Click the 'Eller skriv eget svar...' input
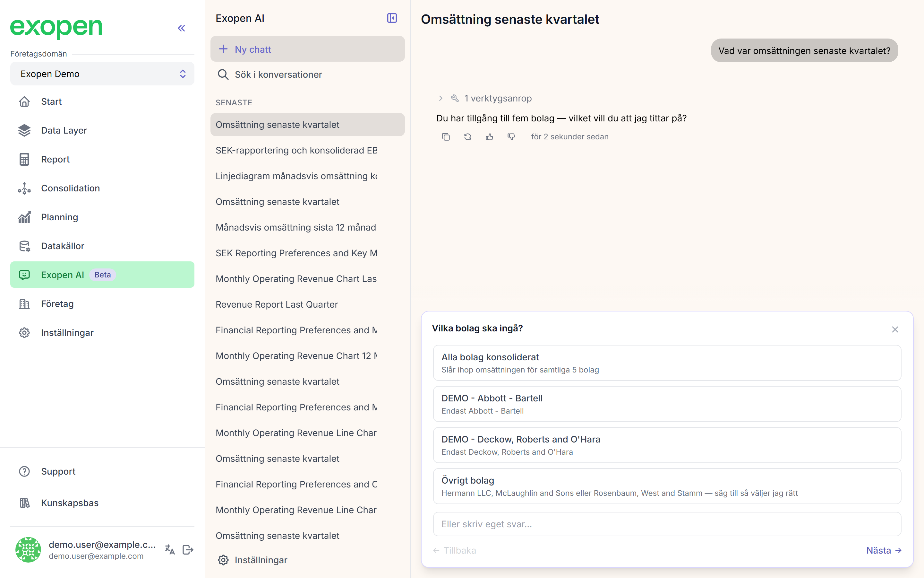This screenshot has width=924, height=578. 667,524
